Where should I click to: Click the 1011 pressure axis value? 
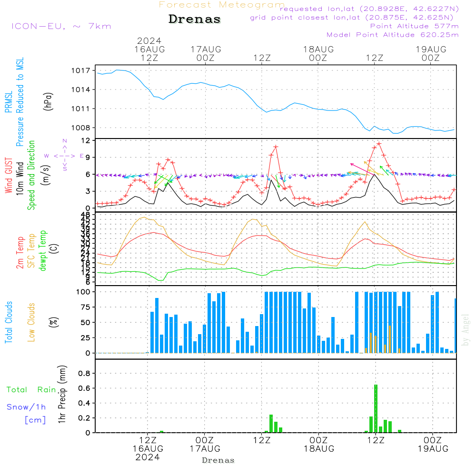pyautogui.click(x=81, y=109)
